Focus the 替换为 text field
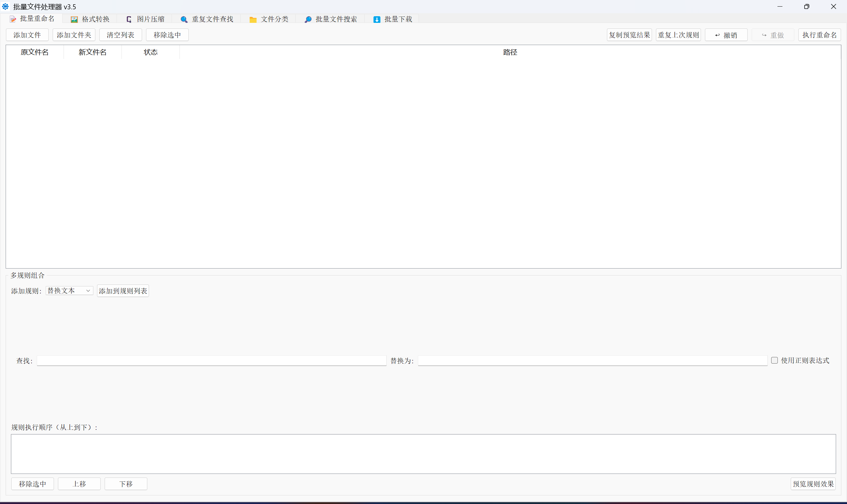 pos(593,361)
